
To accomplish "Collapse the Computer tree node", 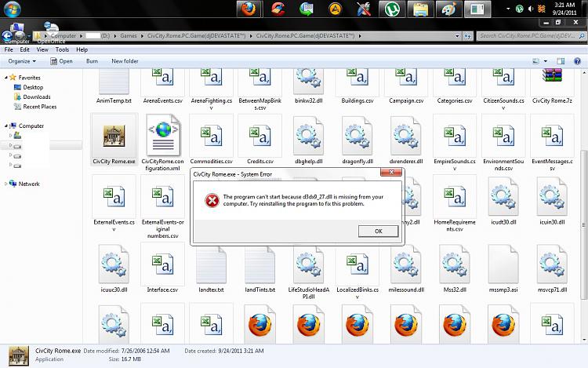I will pyautogui.click(x=6, y=126).
